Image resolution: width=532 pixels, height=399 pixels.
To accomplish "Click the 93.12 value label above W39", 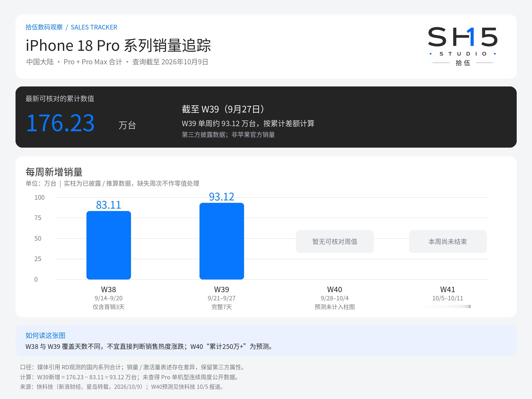I will click(x=221, y=197).
